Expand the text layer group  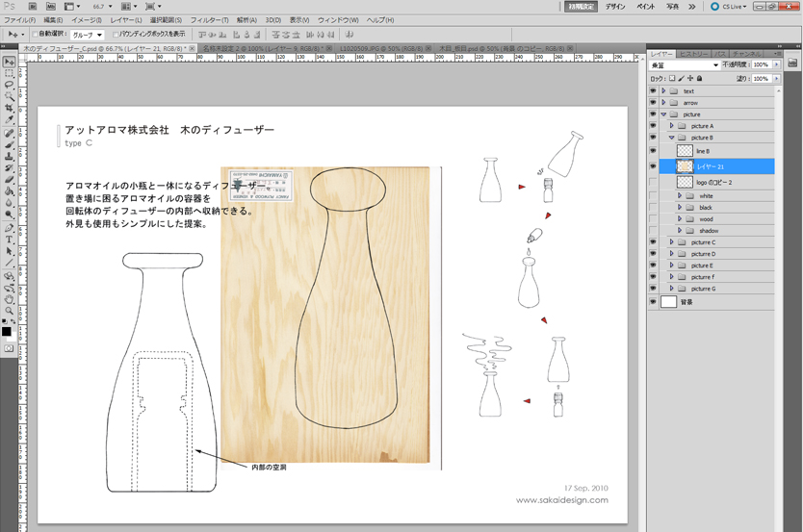[663, 91]
